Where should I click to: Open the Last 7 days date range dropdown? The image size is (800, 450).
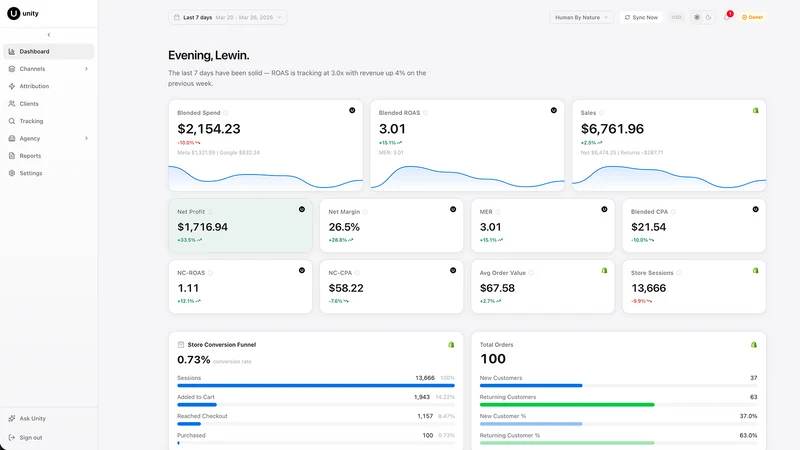click(x=228, y=17)
